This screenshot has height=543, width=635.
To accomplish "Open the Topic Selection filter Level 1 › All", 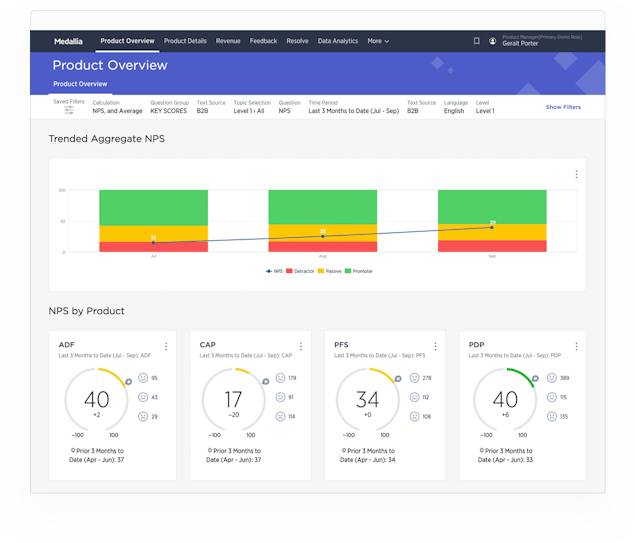I will (252, 107).
